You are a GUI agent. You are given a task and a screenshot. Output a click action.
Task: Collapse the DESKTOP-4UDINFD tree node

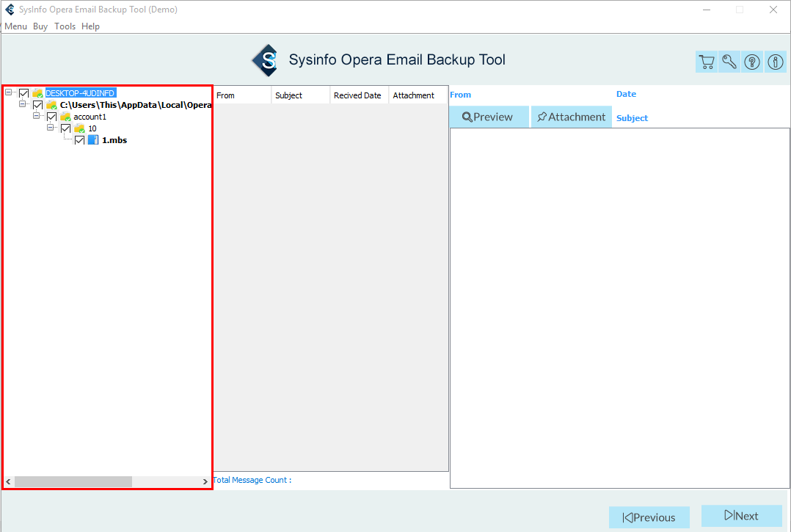[8, 92]
